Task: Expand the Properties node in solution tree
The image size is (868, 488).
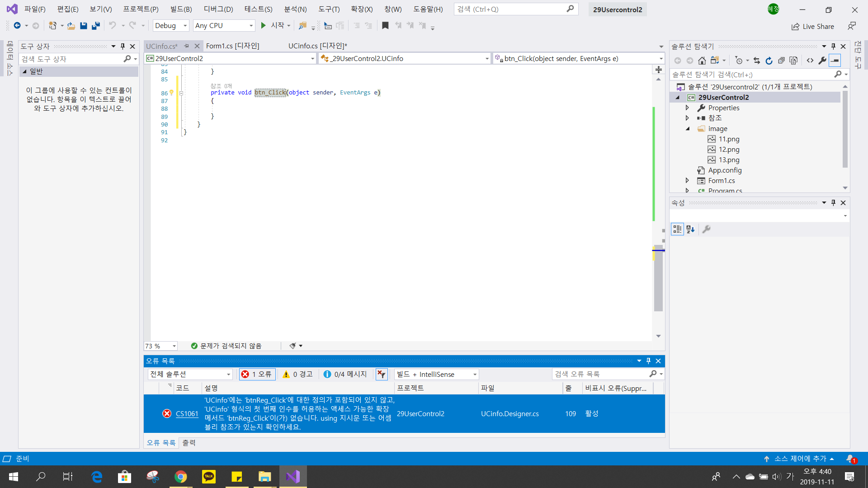Action: tap(687, 108)
